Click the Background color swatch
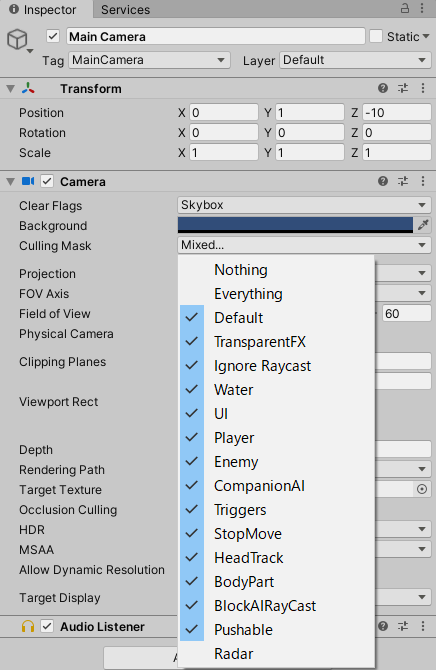This screenshot has width=436, height=670. click(x=295, y=225)
